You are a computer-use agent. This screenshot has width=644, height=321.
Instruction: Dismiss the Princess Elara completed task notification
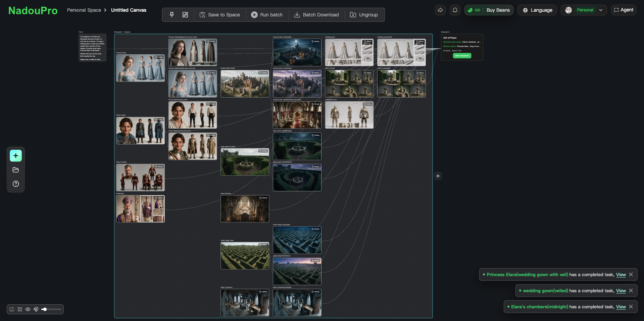(631, 274)
